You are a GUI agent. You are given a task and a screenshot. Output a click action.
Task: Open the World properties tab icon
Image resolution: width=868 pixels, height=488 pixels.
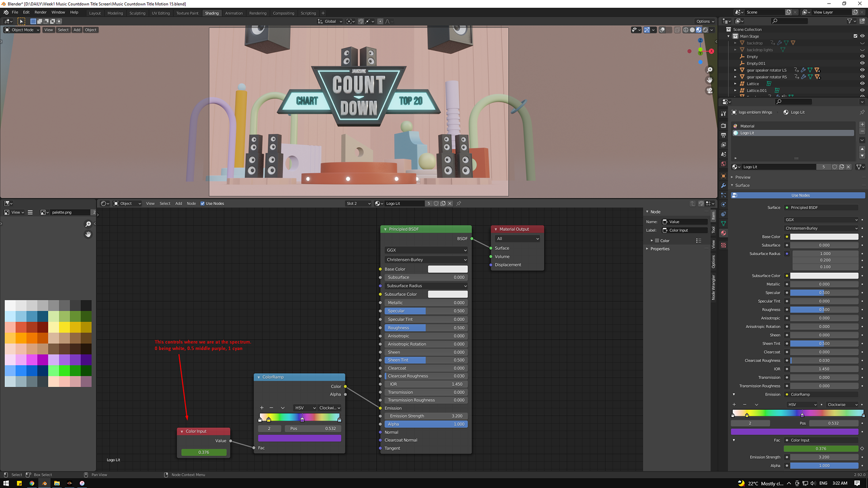[723, 164]
